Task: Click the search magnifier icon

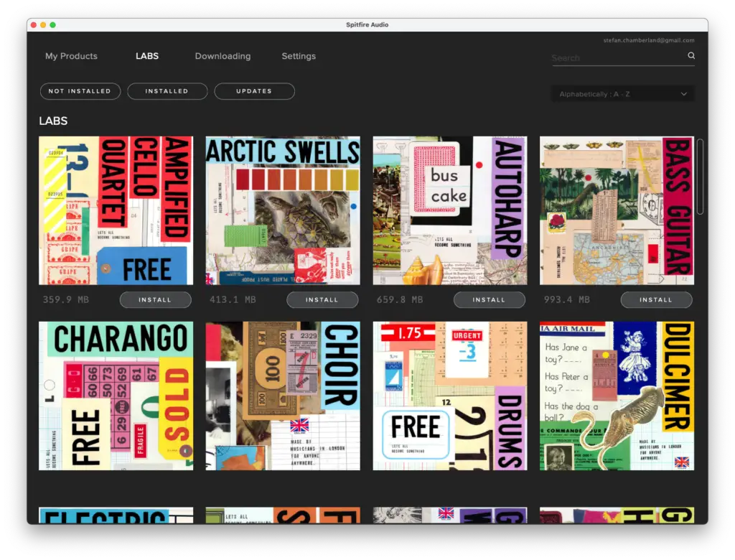Action: [691, 55]
